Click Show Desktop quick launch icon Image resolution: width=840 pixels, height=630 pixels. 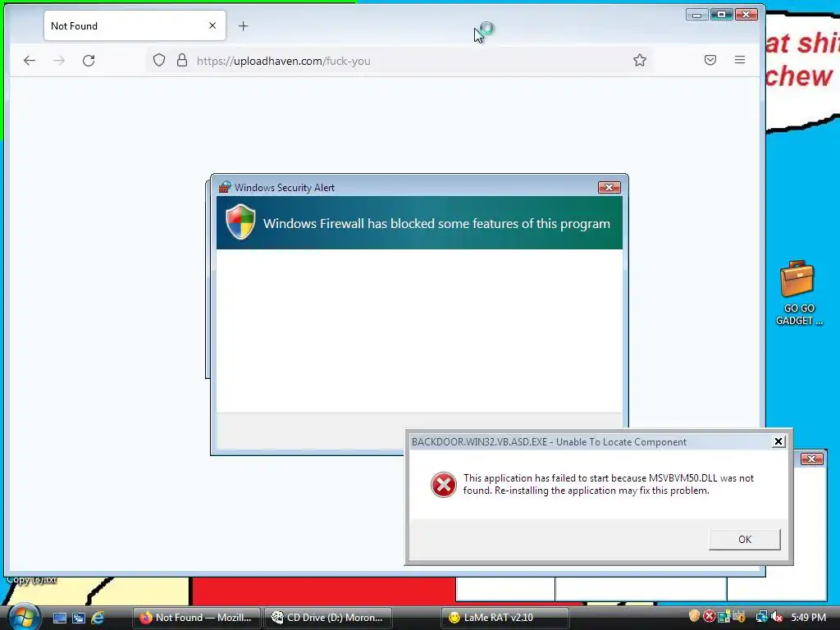click(x=59, y=618)
